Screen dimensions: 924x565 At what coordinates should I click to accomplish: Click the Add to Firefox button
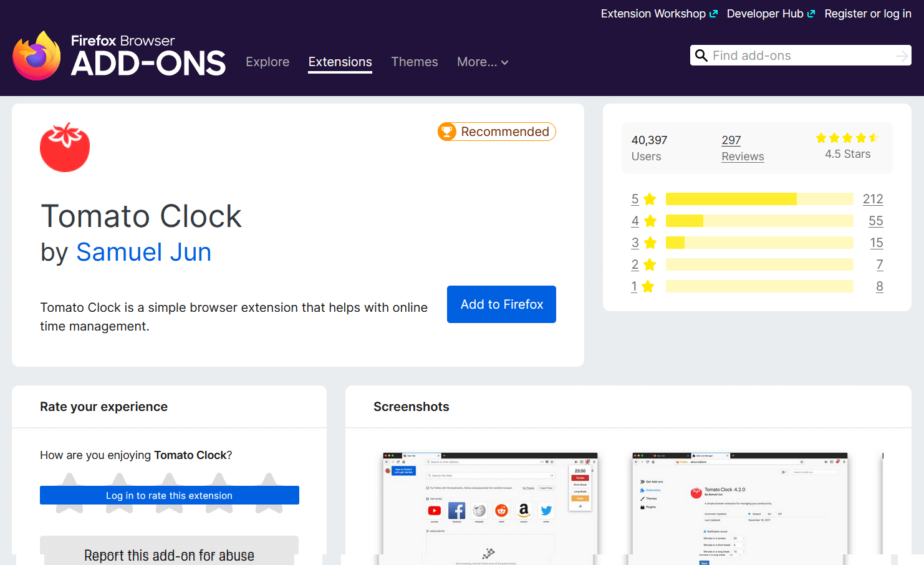coord(501,304)
